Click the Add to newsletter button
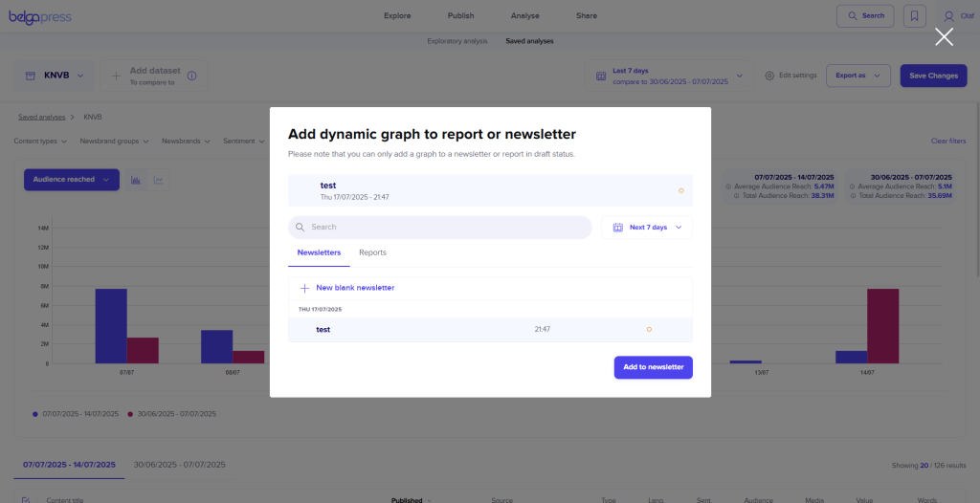This screenshot has width=980, height=503. point(653,367)
